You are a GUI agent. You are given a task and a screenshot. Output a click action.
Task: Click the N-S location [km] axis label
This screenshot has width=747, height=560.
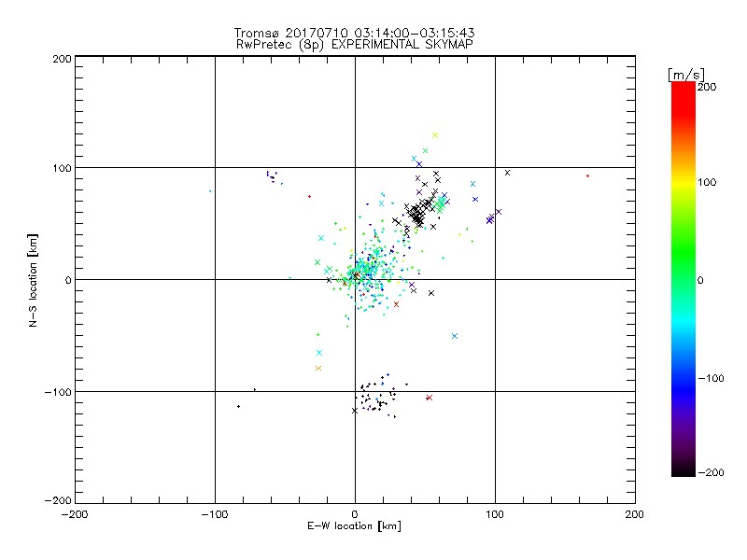33,280
